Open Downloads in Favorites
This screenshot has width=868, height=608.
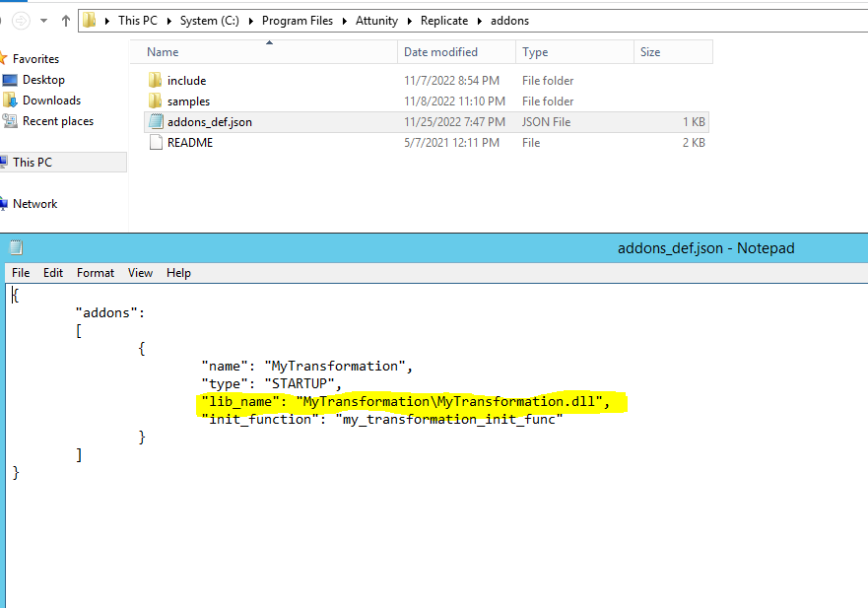coord(51,101)
